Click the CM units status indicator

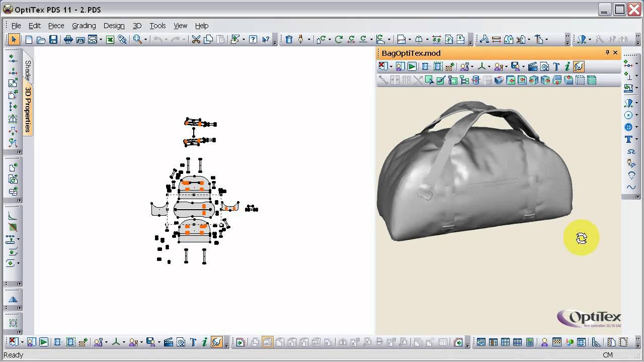pyautogui.click(x=608, y=355)
